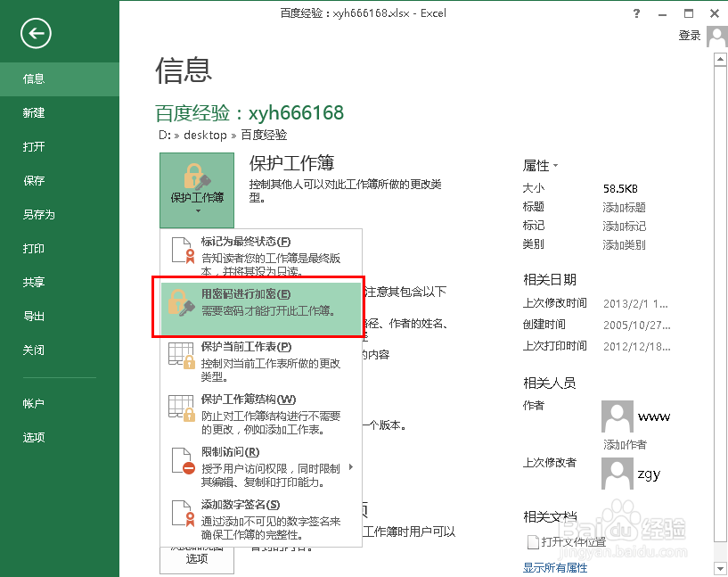
Task: Open the 保护工作簿 dropdown arrow
Action: (x=196, y=210)
